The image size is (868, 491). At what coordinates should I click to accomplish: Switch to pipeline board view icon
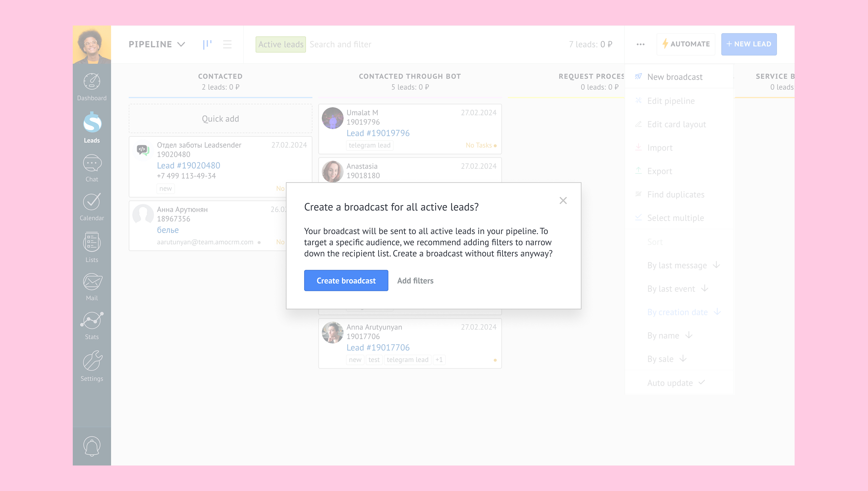pyautogui.click(x=207, y=44)
